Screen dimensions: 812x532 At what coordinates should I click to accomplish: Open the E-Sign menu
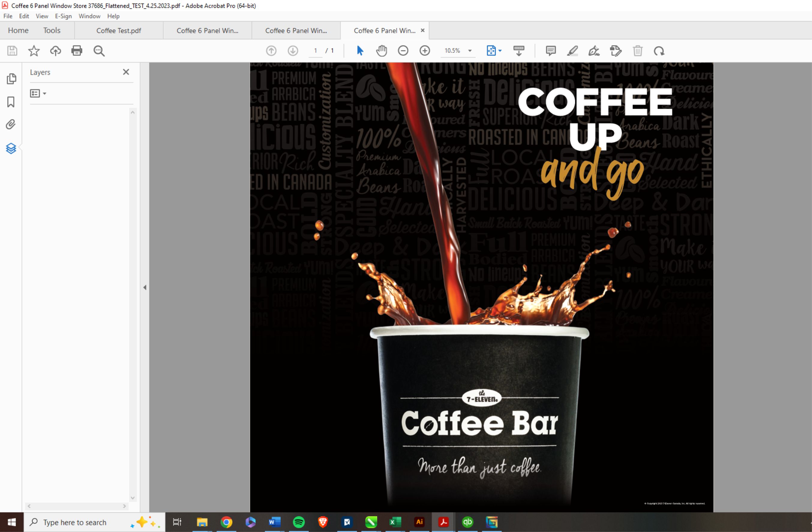[x=64, y=16]
